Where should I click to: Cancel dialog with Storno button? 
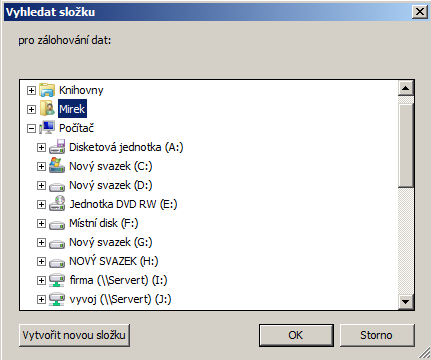[x=377, y=335]
